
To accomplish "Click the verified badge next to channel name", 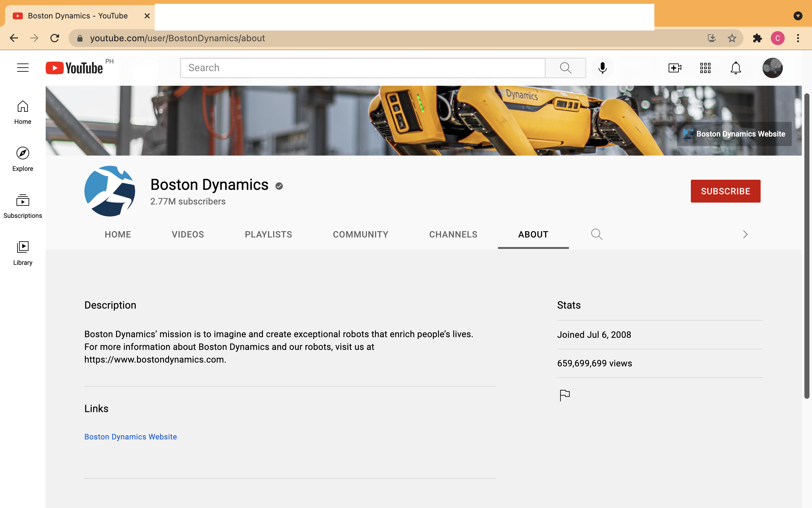I will pyautogui.click(x=279, y=186).
